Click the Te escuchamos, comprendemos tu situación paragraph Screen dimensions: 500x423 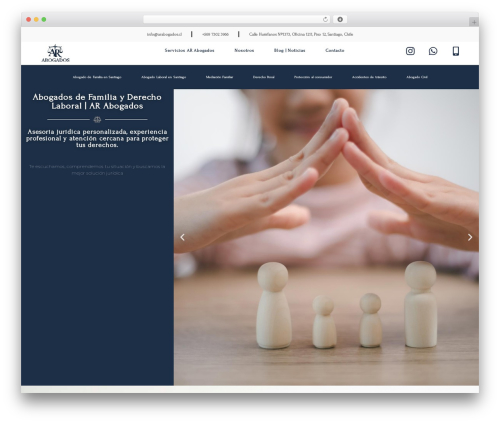tap(97, 170)
